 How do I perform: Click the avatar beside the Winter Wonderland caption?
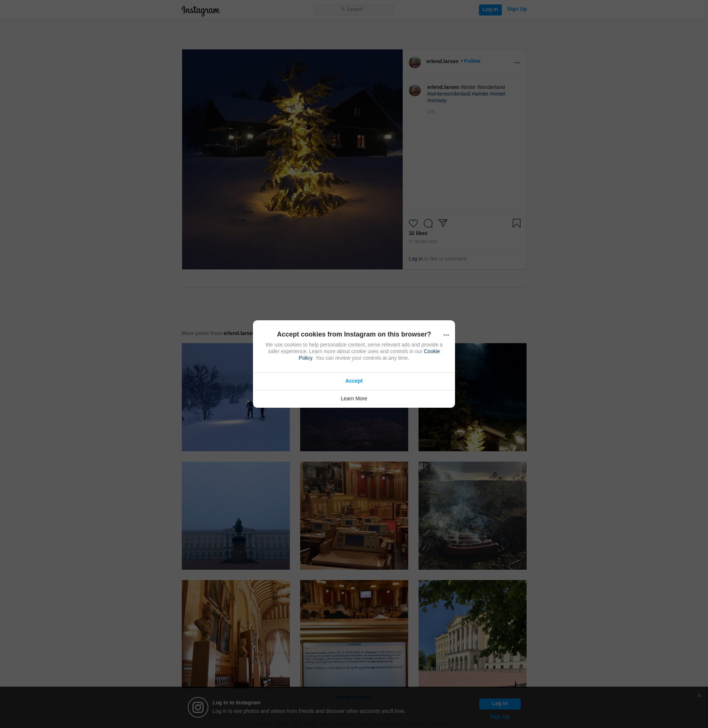coord(414,90)
